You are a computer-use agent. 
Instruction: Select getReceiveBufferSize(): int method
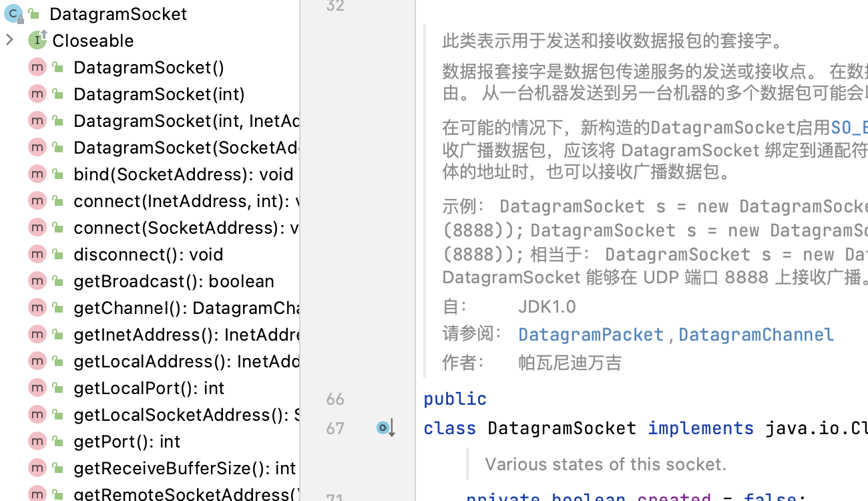(x=184, y=468)
